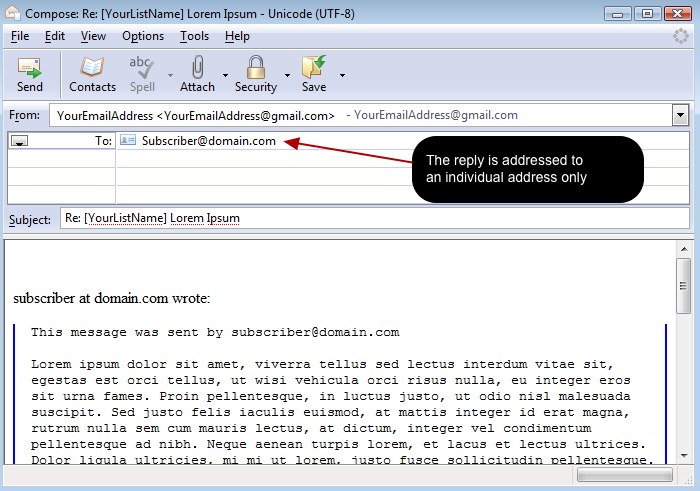Click the 'This message was sent by' line

pyautogui.click(x=215, y=333)
